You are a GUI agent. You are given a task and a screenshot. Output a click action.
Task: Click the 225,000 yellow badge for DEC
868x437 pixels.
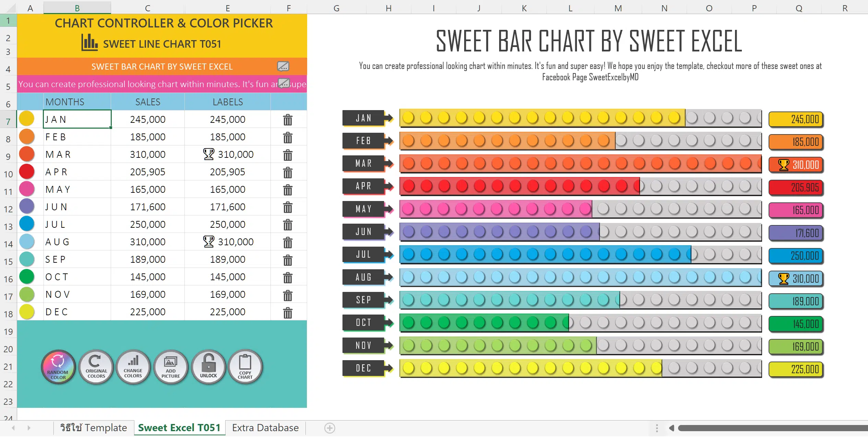pyautogui.click(x=796, y=369)
